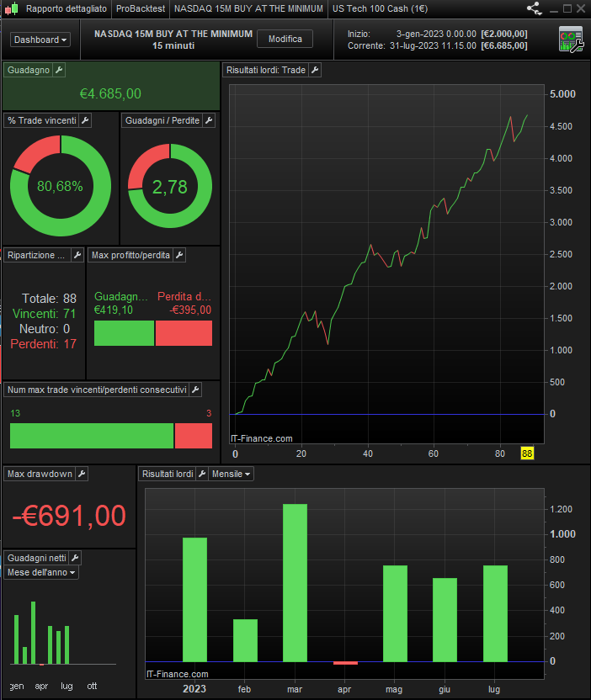Click the March bar in monthly chart
Image resolution: width=591 pixels, height=700 pixels.
[295, 582]
